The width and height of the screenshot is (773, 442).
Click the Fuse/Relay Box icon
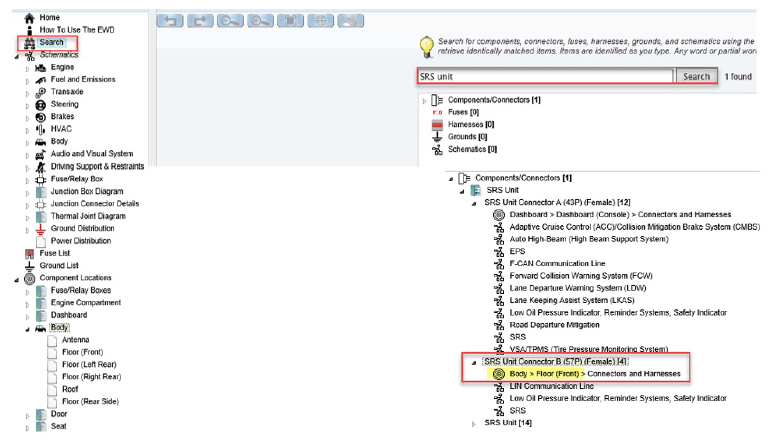tap(40, 179)
